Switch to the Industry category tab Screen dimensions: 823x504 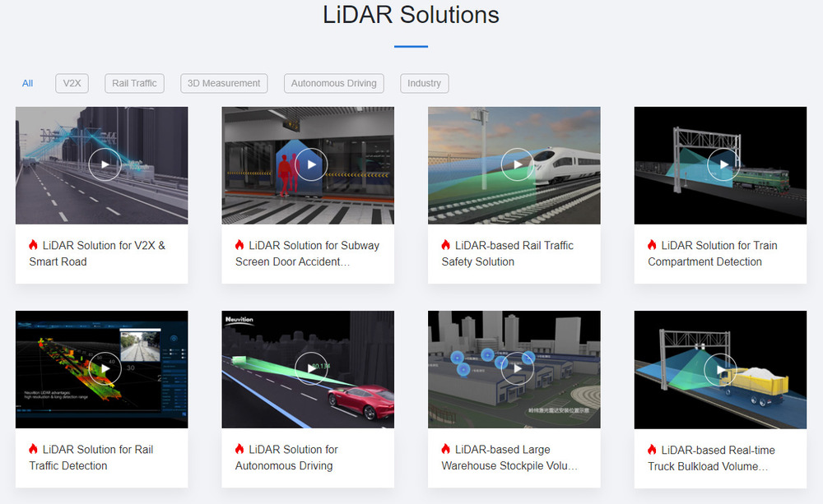pyautogui.click(x=424, y=83)
